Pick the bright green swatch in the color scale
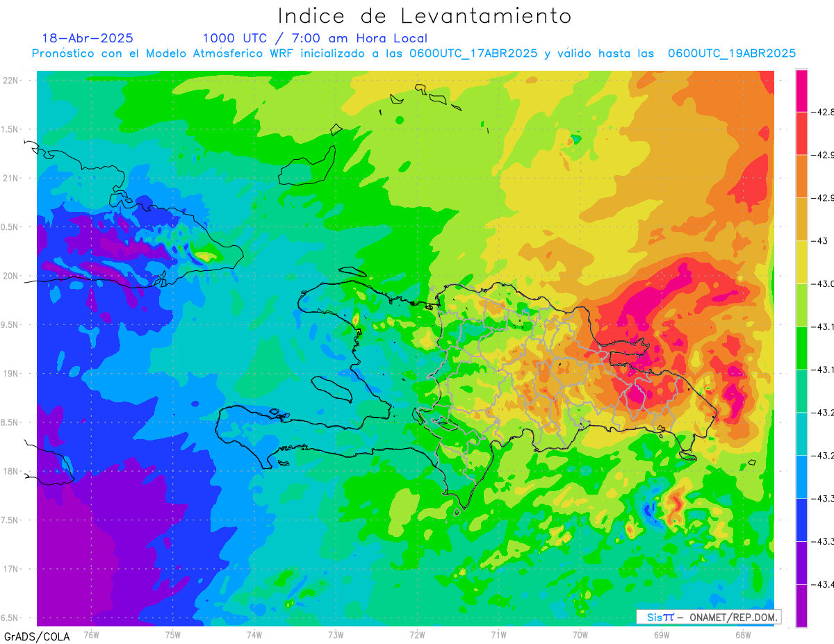834x644 pixels. (801, 348)
